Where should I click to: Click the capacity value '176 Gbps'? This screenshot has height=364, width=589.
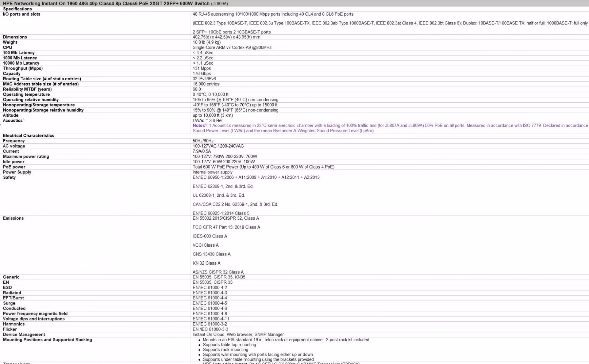pyautogui.click(x=202, y=74)
